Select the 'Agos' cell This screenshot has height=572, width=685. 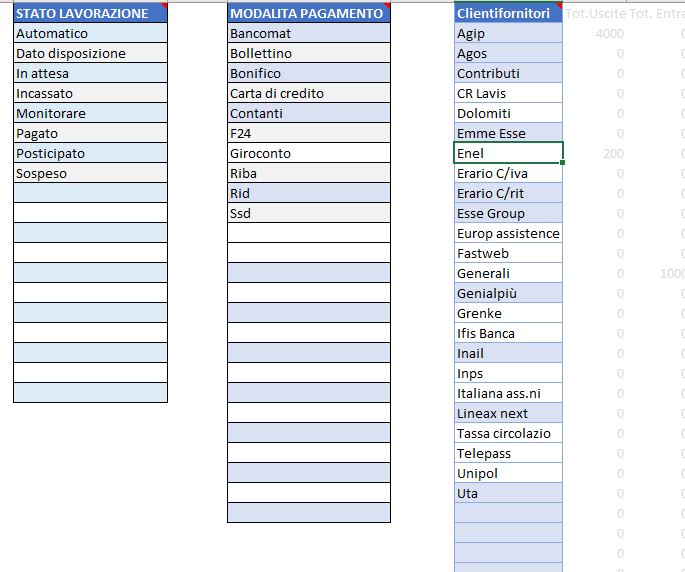pyautogui.click(x=509, y=53)
